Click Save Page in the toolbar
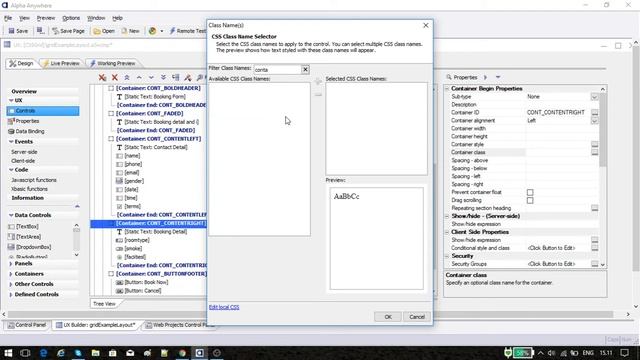Image resolution: width=640 pixels, height=360 pixels. pos(68,31)
